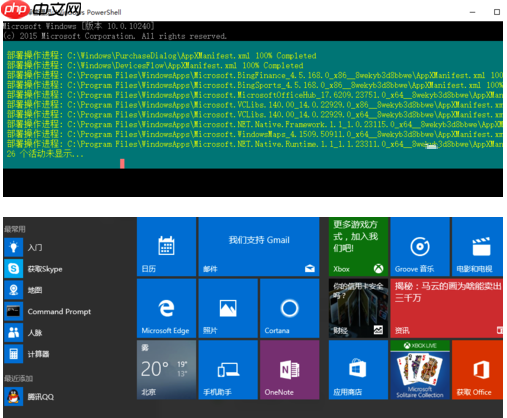This screenshot has width=507, height=418.
Task: Click the 人脉 people icon
Action: coord(14,332)
